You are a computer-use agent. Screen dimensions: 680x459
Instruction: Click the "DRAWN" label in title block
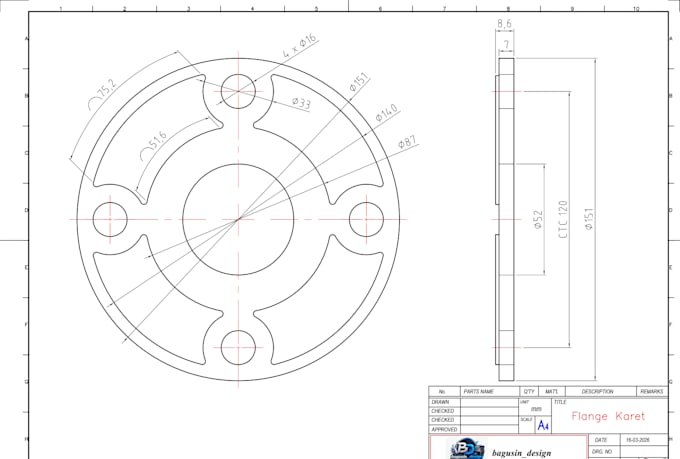(440, 402)
